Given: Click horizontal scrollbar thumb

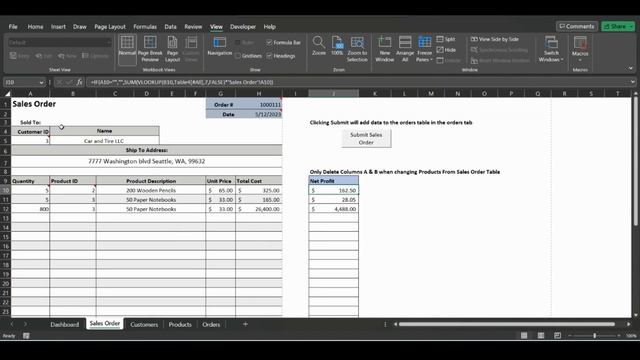Looking at the screenshot, I should tap(507, 324).
